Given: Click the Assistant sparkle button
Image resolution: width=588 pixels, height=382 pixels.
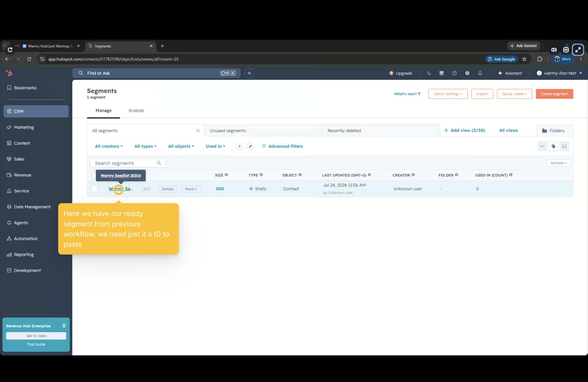Looking at the screenshot, I should (x=510, y=73).
